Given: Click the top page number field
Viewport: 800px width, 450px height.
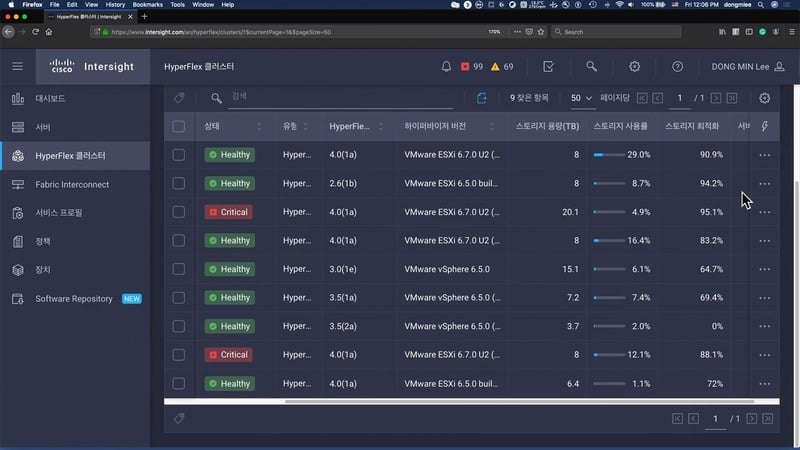Looking at the screenshot, I should click(680, 98).
